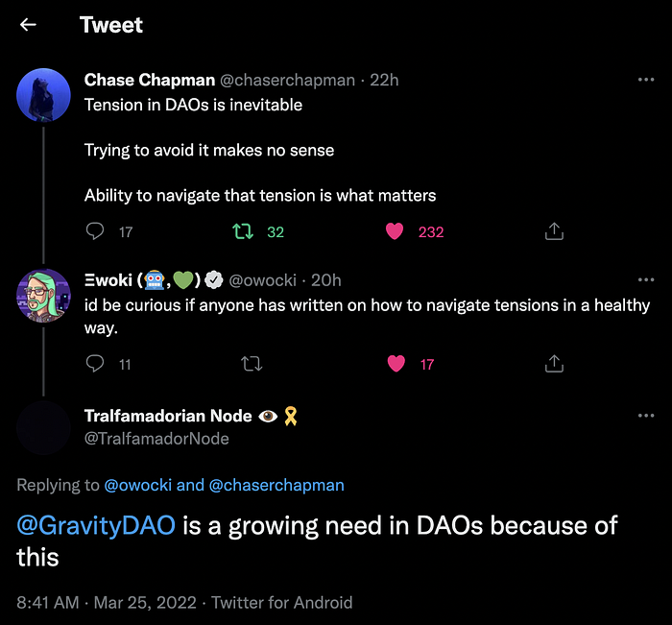Screen dimensions: 672x625
Task: Reply to owocki's tweet with 11 replies
Action: pos(95,364)
